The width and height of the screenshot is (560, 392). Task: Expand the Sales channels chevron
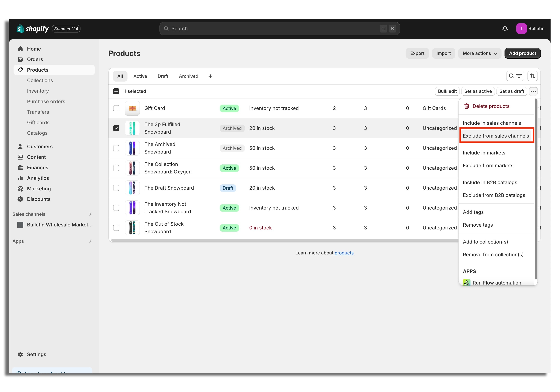click(90, 214)
